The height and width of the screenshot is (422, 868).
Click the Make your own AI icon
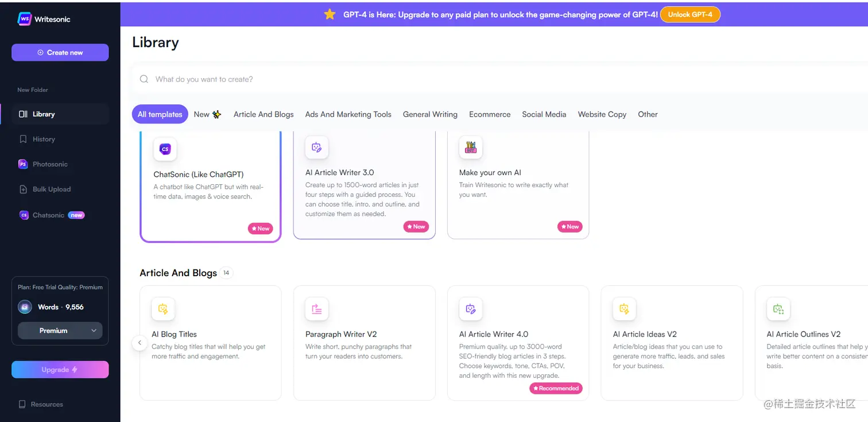point(471,148)
